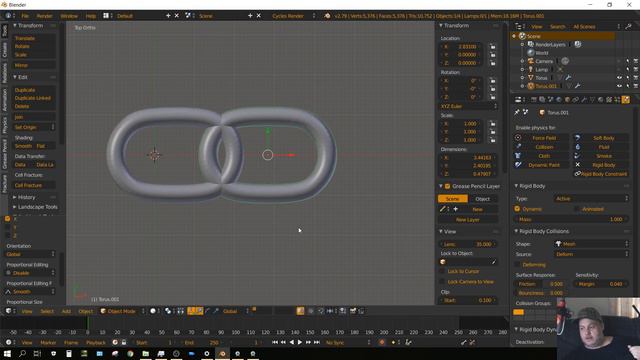Image resolution: width=640 pixels, height=360 pixels.
Task: Click the Lamp object icon in outliner
Action: point(531,69)
